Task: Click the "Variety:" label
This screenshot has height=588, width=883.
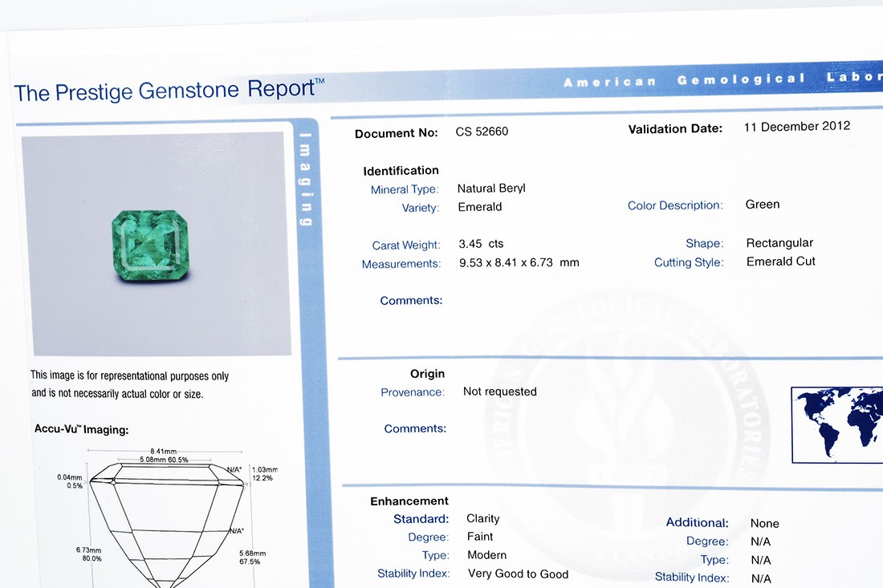Action: point(420,208)
